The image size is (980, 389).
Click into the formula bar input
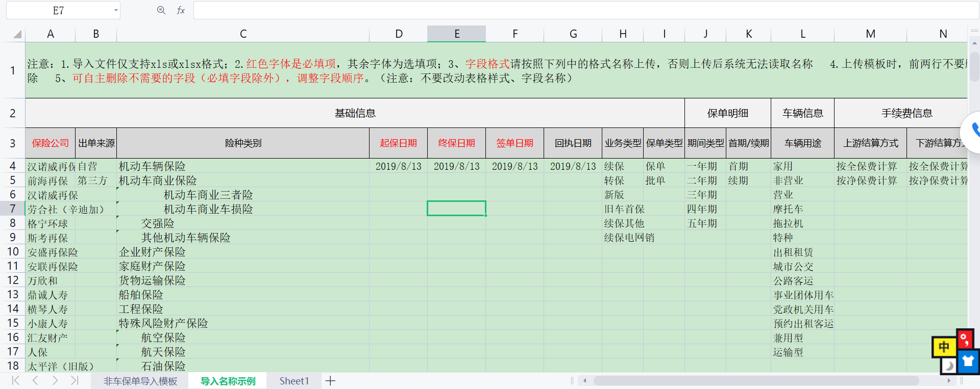click(x=586, y=10)
